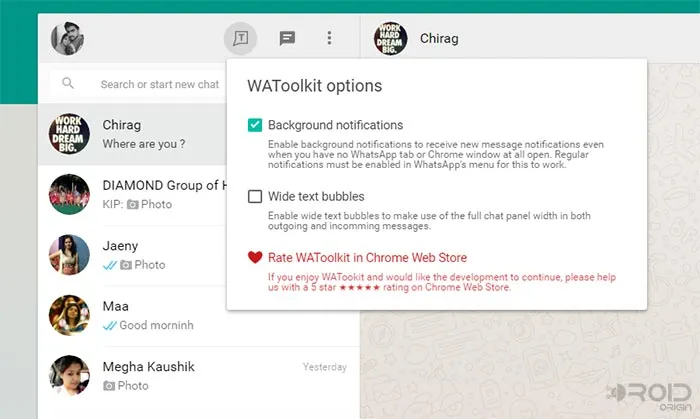Click the Yesterday timestamp on Megha Kaushik
Screen dimensions: 700x419
click(x=325, y=367)
